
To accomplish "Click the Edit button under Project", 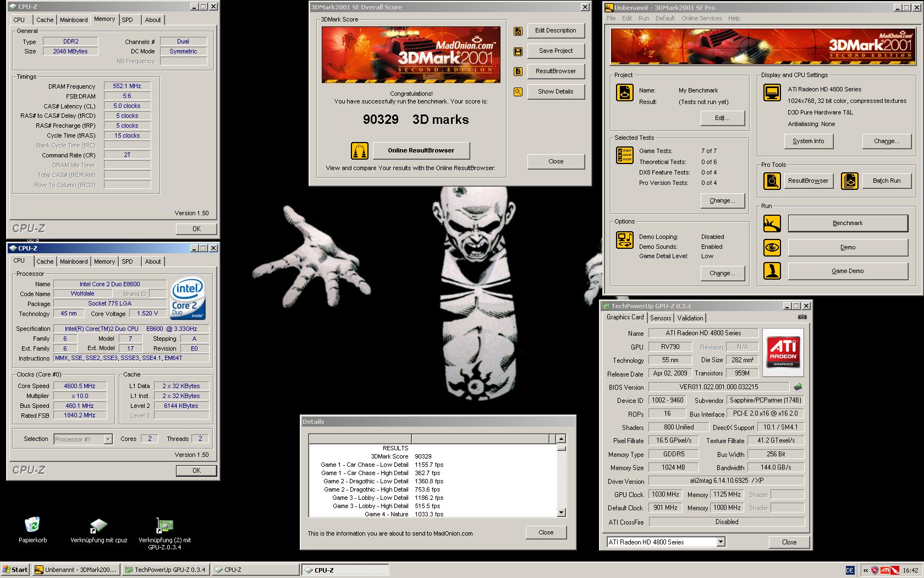I will click(x=722, y=118).
